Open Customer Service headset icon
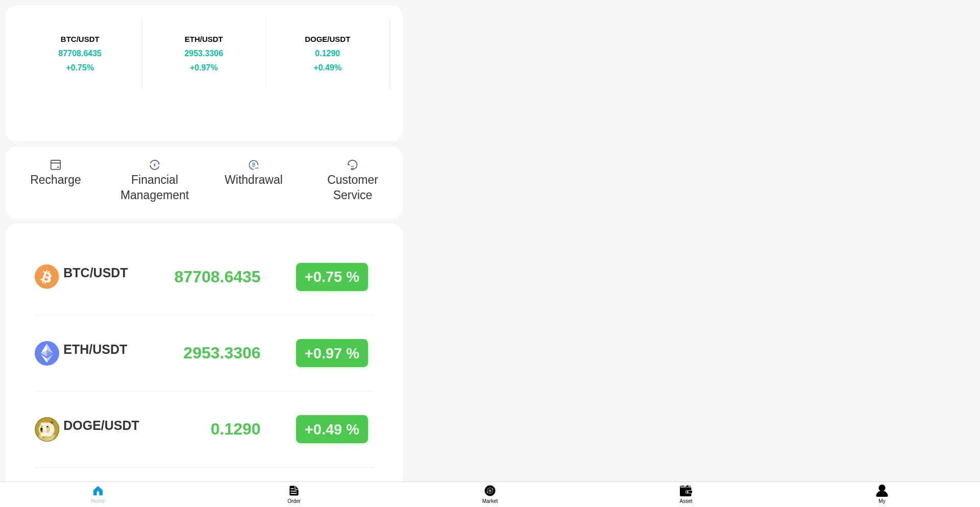980x507 pixels. [353, 165]
